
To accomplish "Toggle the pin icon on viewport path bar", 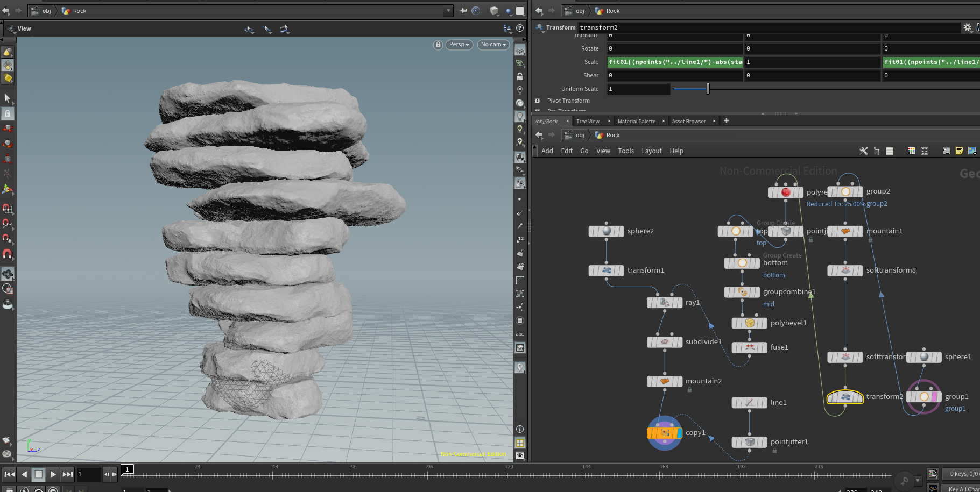I will pos(463,11).
